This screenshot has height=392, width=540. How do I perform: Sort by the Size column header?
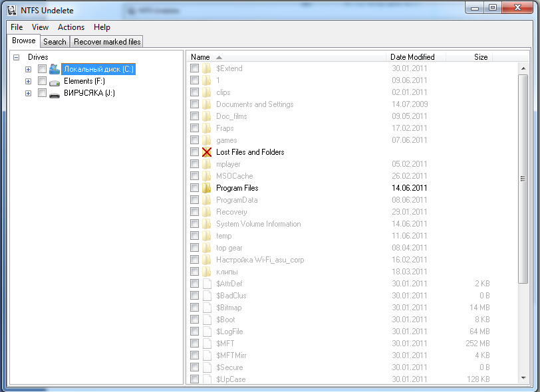469,57
